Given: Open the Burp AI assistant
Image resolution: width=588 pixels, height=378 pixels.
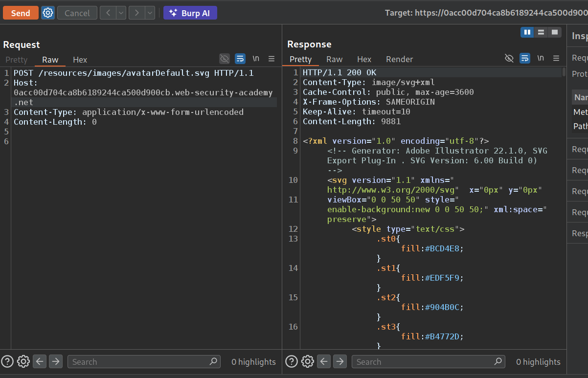Looking at the screenshot, I should point(190,13).
